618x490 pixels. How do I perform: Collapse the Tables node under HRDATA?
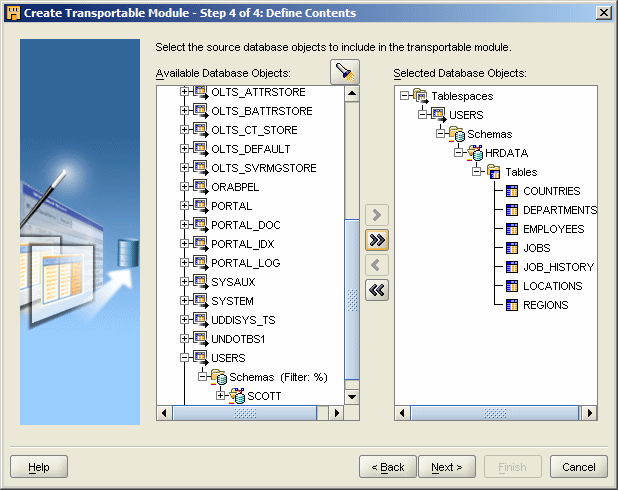[x=477, y=172]
